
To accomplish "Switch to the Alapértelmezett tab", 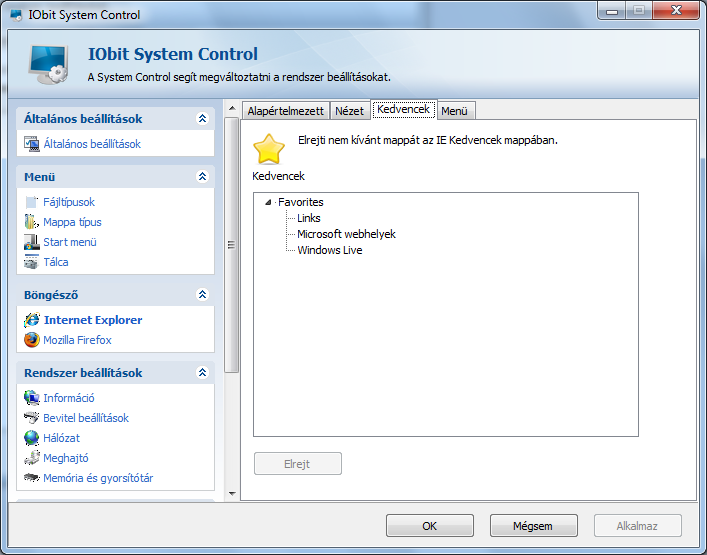I will (285, 111).
